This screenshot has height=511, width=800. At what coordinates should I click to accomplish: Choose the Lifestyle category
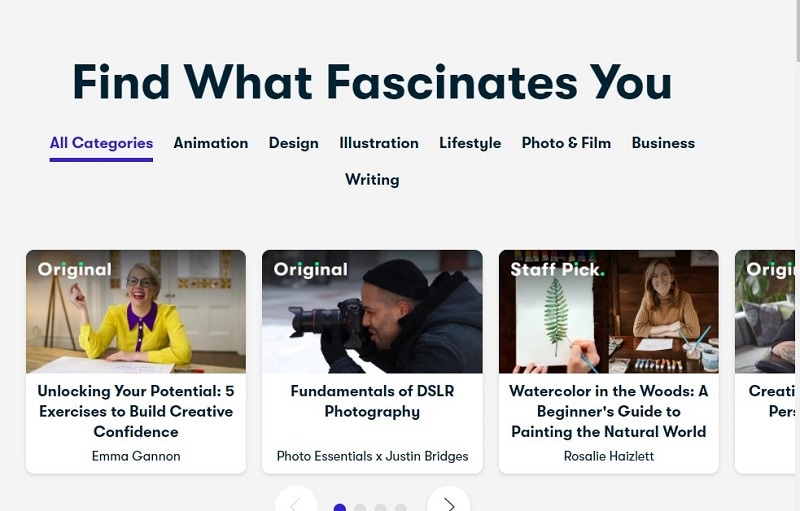tap(470, 143)
